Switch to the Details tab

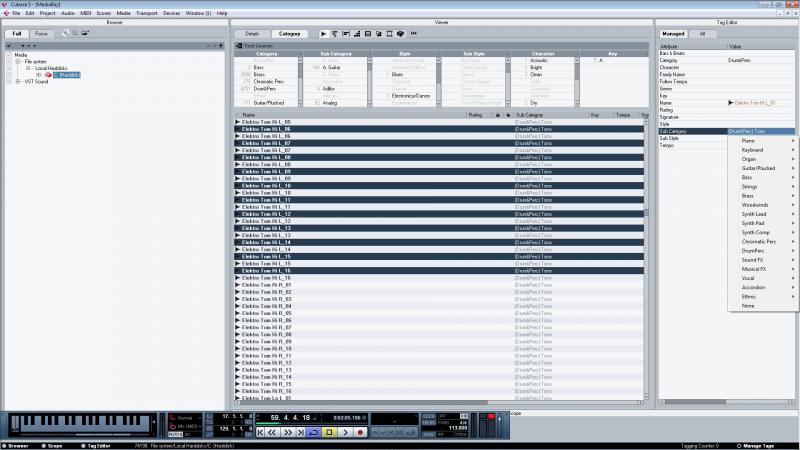(x=252, y=34)
